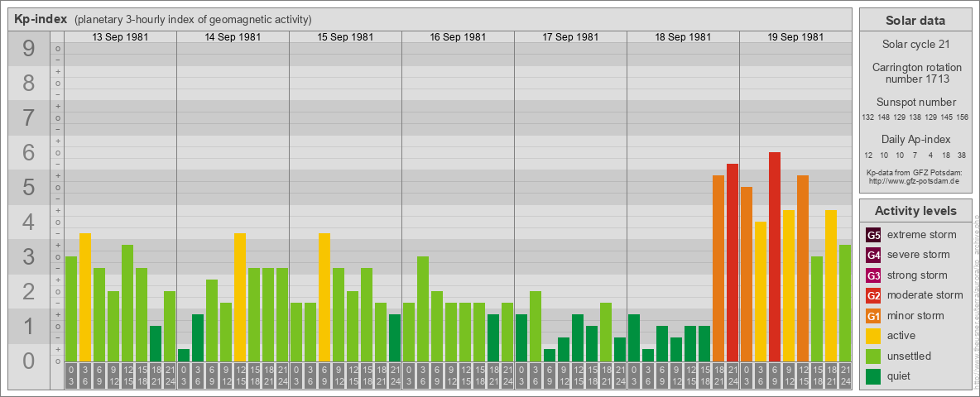980x397 pixels.
Task: Click the tallest red bar on 19 Sep
Action: coord(775,256)
